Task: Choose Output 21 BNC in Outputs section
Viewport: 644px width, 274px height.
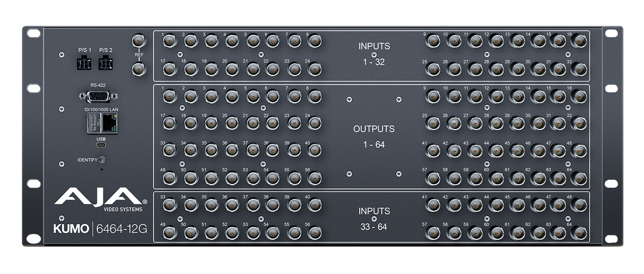Action: point(253,123)
